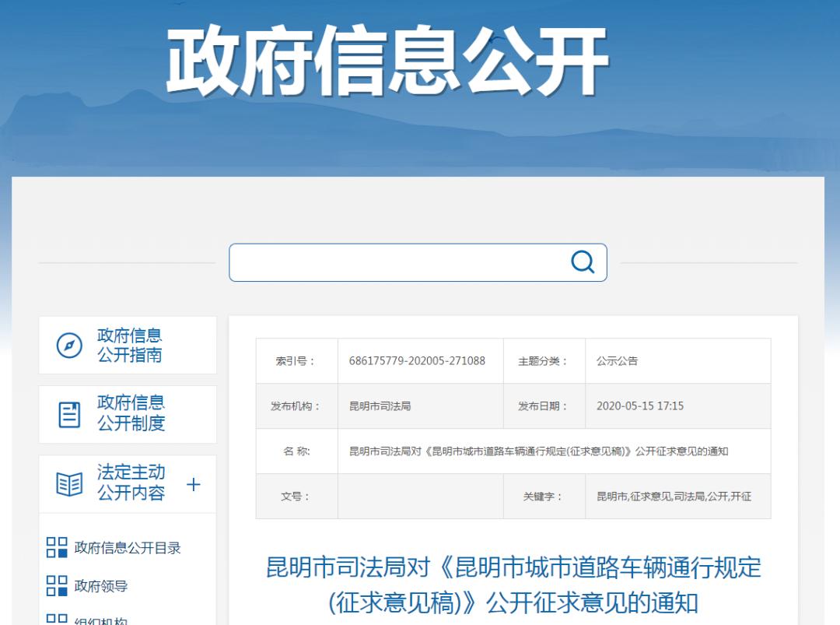Click the grid icon beside 政府领导
The image size is (840, 625).
pos(58,586)
